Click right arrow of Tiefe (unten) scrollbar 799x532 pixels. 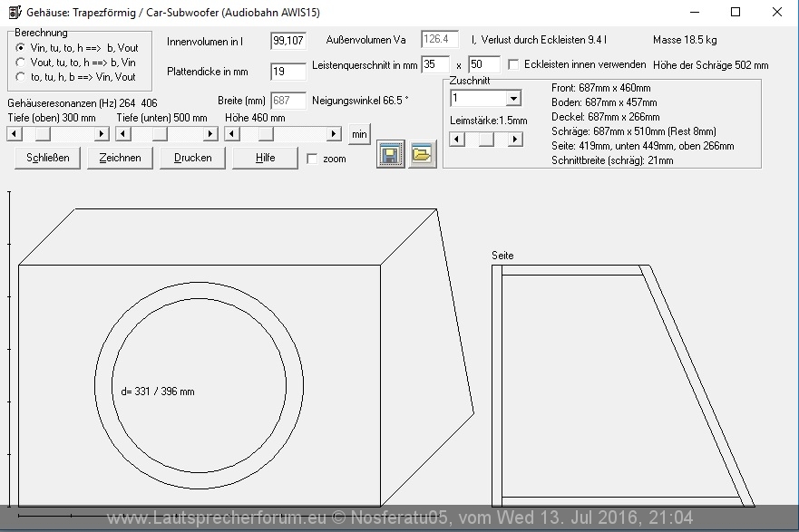pos(210,134)
